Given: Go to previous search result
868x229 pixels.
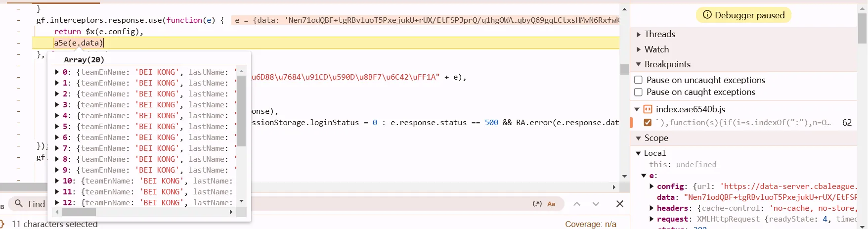Looking at the screenshot, I should [577, 204].
